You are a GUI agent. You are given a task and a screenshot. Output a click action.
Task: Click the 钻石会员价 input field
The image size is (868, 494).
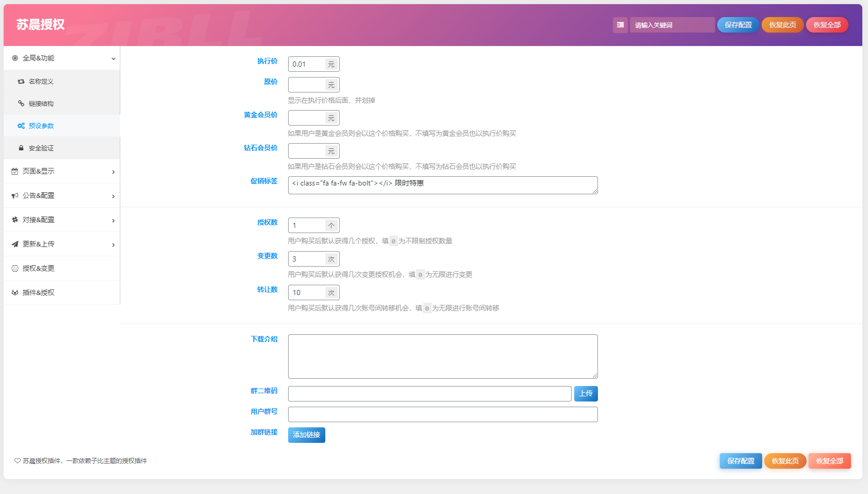[x=307, y=151]
